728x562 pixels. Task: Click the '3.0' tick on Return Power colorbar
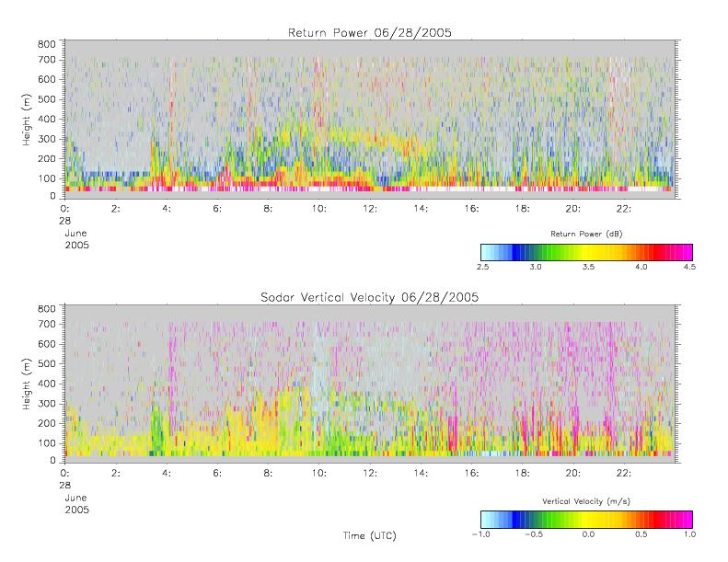[536, 267]
